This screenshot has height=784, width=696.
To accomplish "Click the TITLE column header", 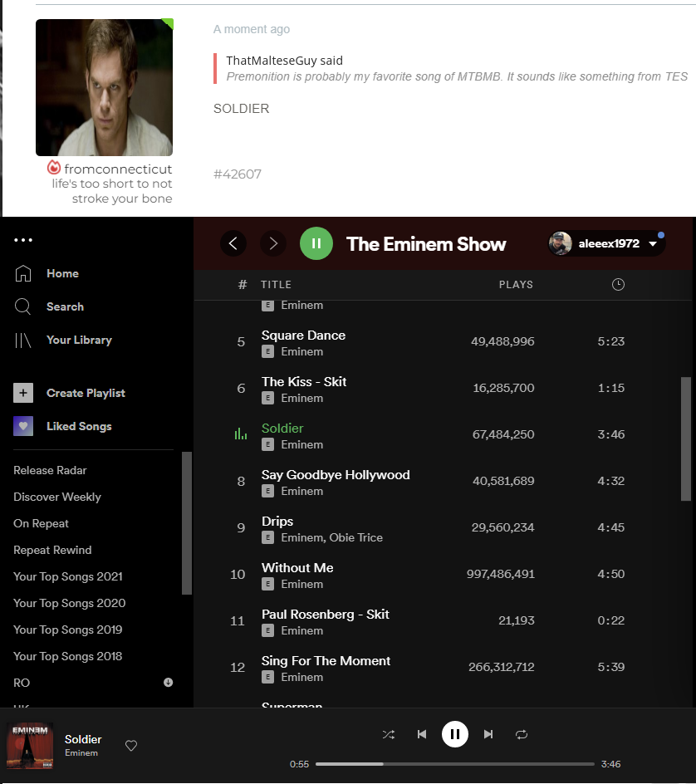I will [x=276, y=285].
